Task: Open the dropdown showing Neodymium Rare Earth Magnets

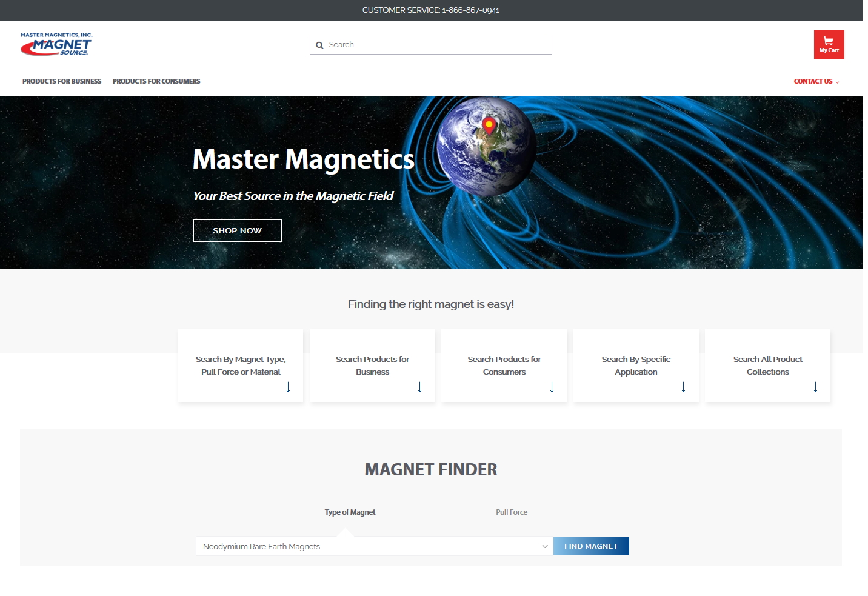Action: point(374,546)
